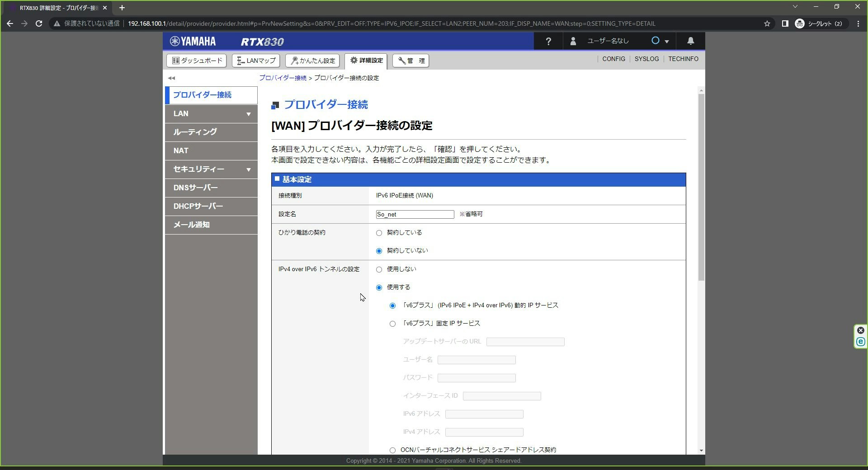Choose v6プラス 固定 IP サービス radio
The height and width of the screenshot is (470, 868).
point(392,324)
